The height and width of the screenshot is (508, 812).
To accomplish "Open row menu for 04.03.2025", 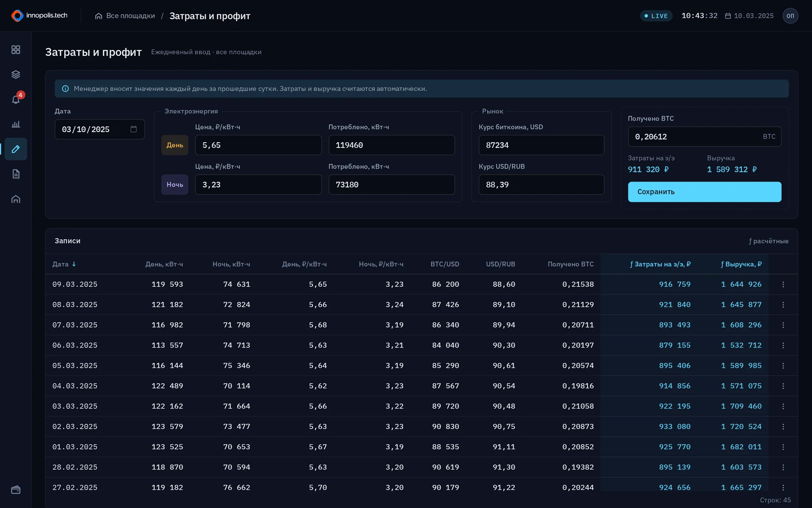I will tap(783, 386).
